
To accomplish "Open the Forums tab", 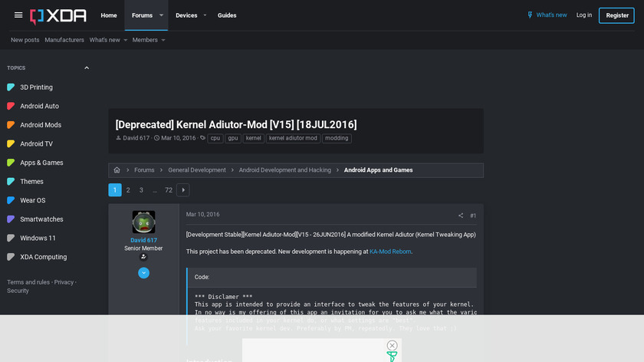I will pos(142,15).
